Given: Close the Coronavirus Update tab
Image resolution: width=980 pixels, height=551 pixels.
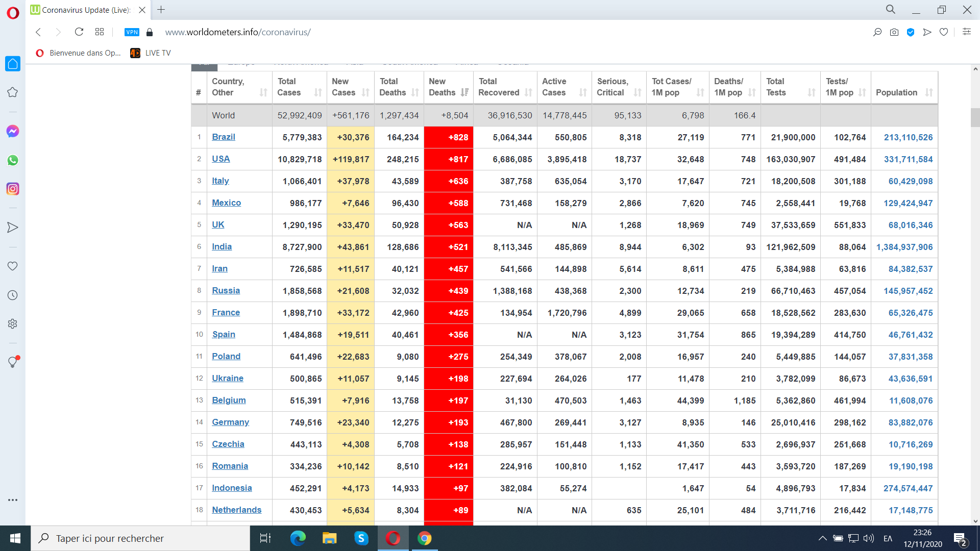Looking at the screenshot, I should (142, 10).
